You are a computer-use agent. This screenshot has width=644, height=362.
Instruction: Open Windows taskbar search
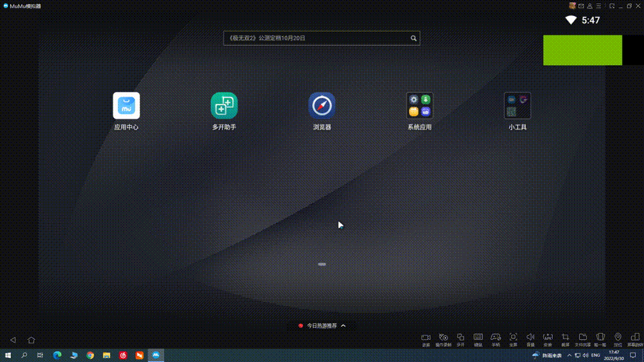click(24, 355)
